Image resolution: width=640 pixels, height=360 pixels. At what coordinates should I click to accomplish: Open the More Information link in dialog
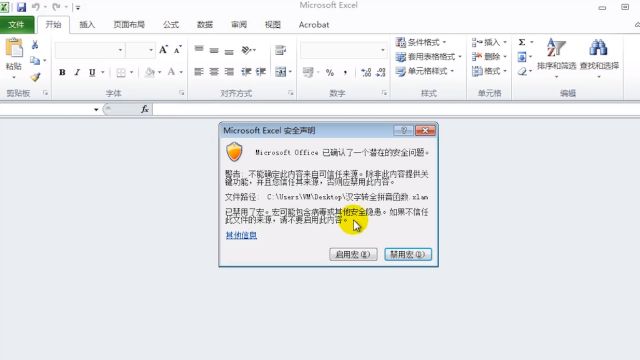coord(241,235)
